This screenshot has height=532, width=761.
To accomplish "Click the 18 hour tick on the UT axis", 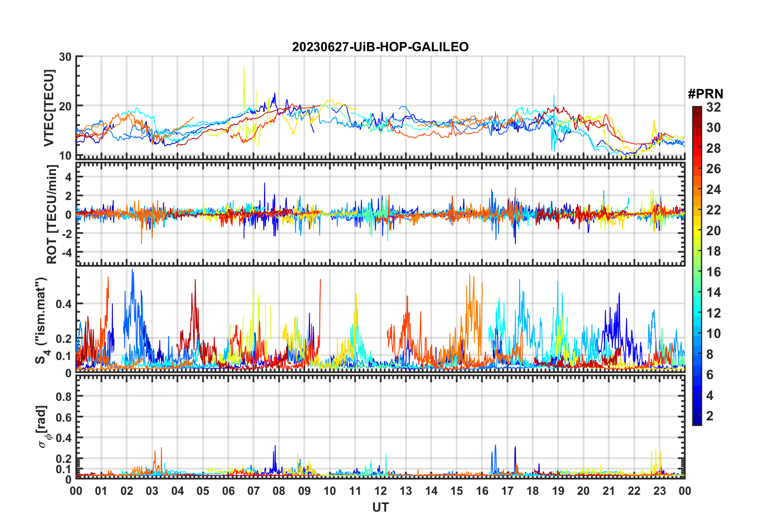I will [533, 491].
